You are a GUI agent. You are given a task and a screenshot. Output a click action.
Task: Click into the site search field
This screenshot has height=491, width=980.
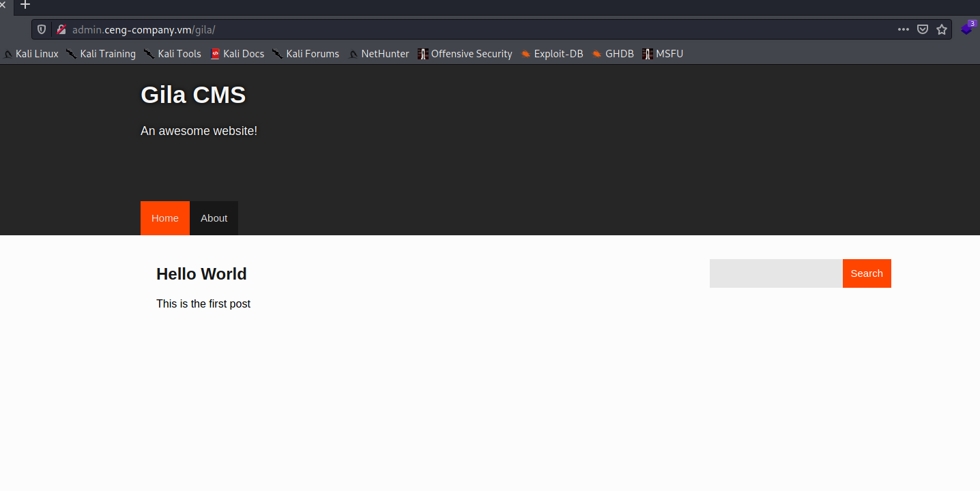(x=776, y=273)
